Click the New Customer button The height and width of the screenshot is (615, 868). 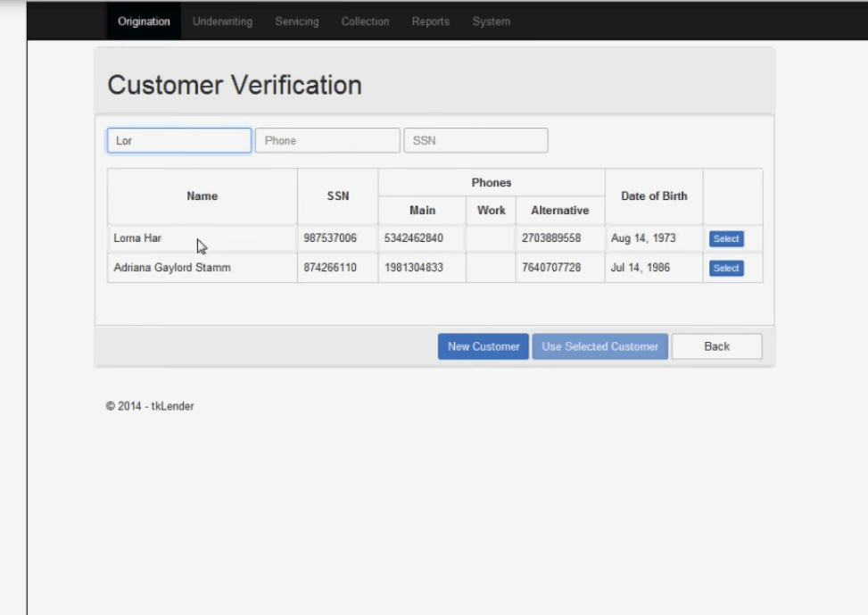pos(484,346)
